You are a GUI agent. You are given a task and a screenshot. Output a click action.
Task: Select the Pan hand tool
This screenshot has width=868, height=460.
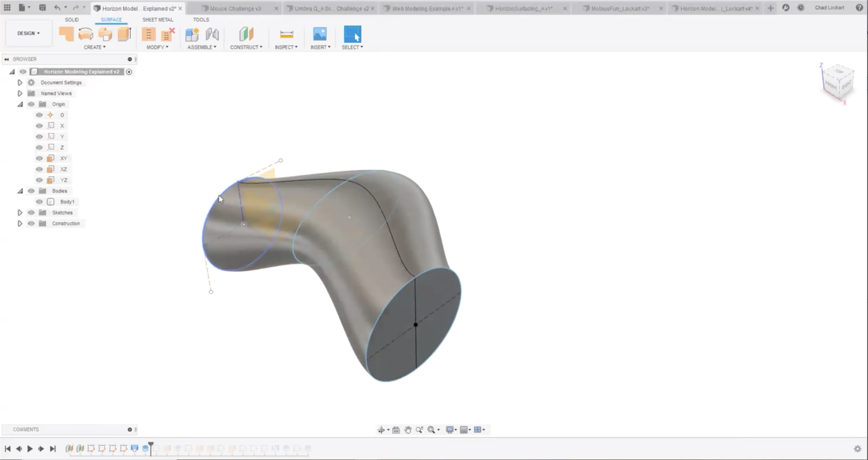(x=407, y=430)
